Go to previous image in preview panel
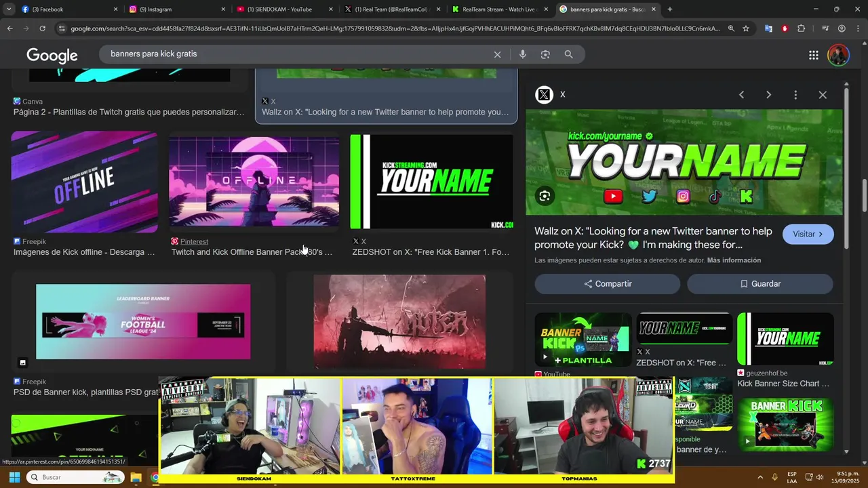 (x=741, y=95)
